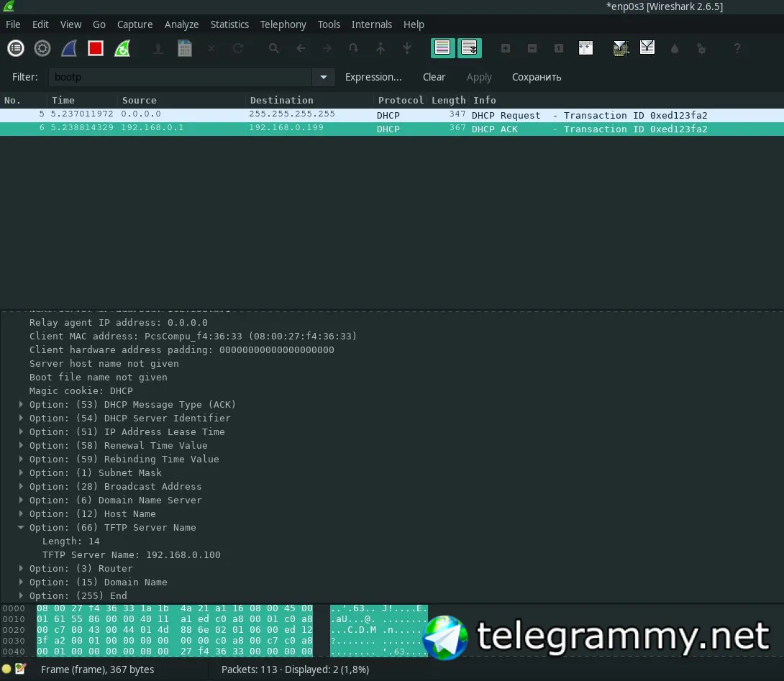Click the Expression... button

(x=373, y=77)
